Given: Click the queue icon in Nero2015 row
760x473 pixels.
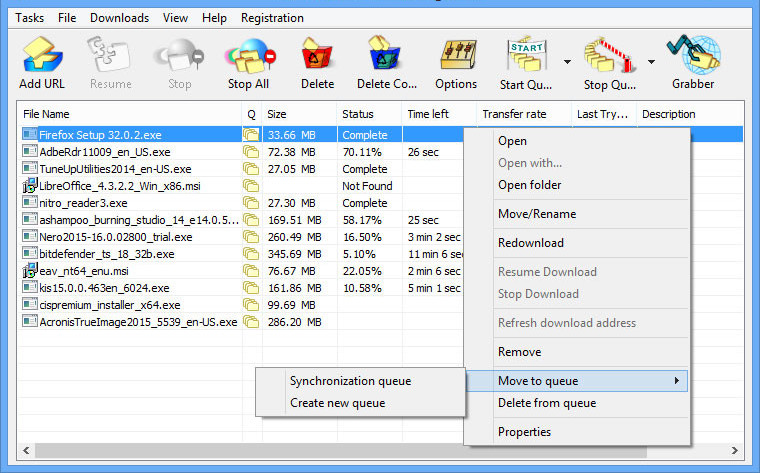Looking at the screenshot, I should coord(251,237).
